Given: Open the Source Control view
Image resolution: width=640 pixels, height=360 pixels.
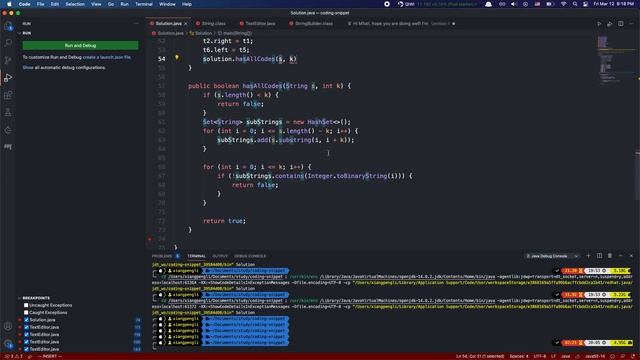Looking at the screenshot, I should click(8, 60).
